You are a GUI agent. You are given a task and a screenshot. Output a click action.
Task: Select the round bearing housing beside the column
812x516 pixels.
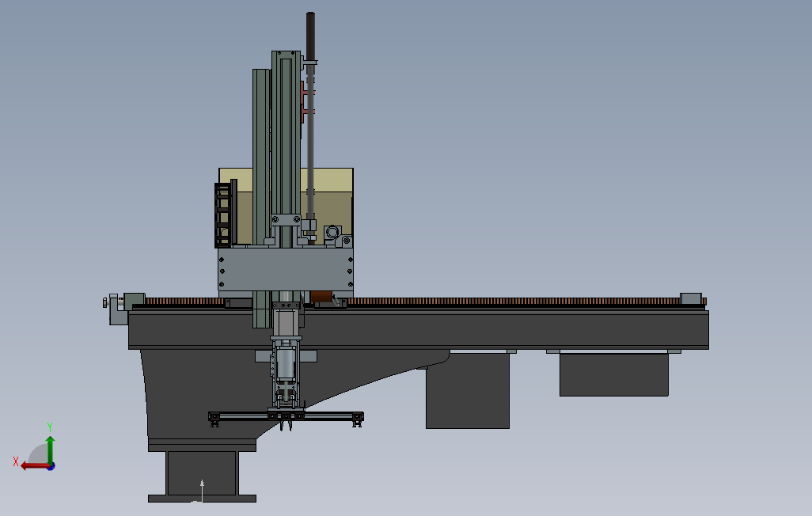[332, 232]
